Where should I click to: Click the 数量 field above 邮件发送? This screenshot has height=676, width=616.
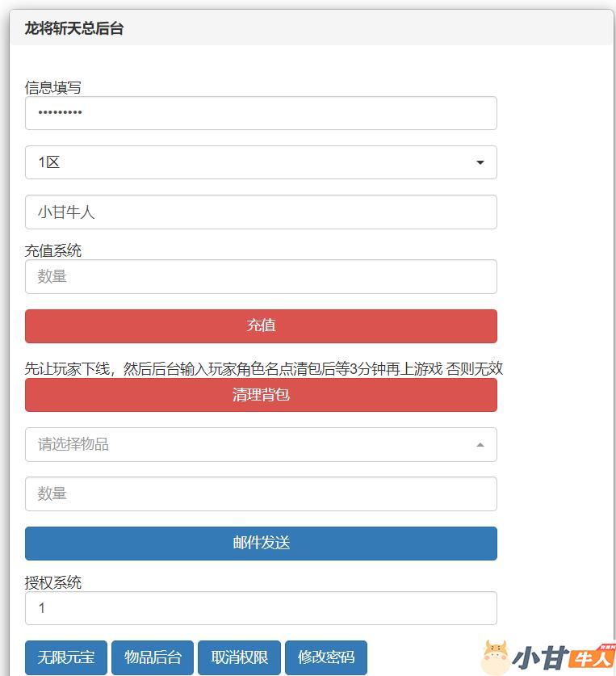coord(260,493)
